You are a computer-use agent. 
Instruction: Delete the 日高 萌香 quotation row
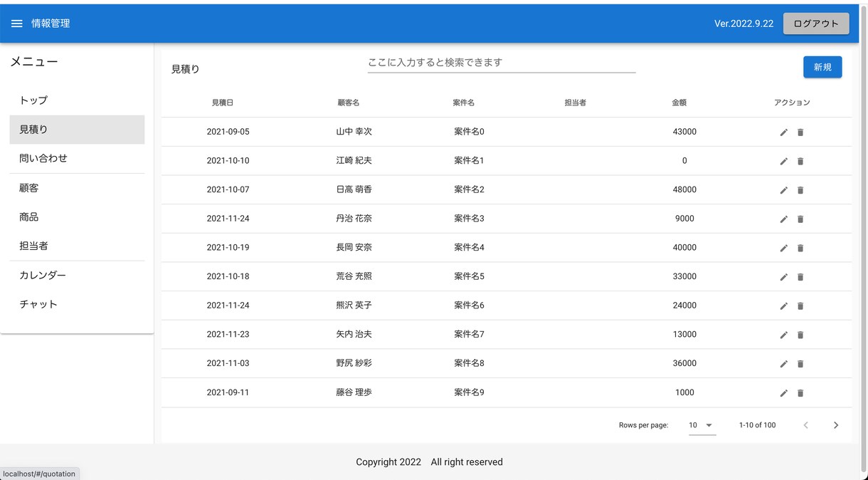(x=800, y=190)
